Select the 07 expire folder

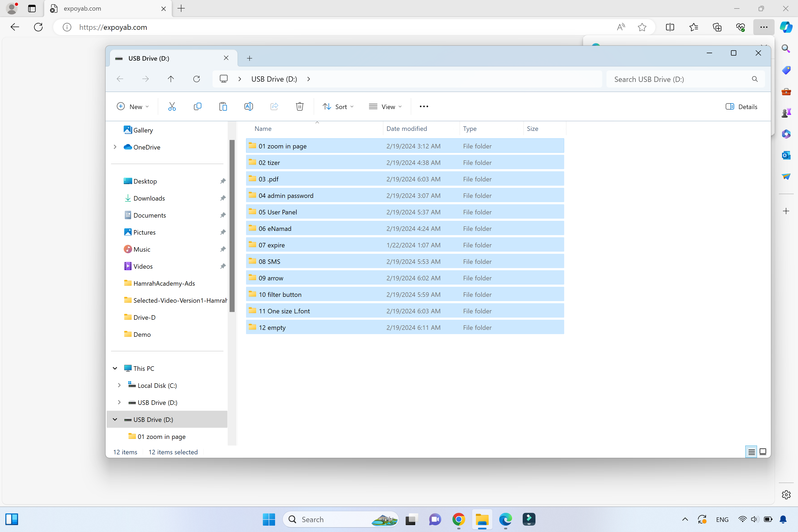(272, 245)
